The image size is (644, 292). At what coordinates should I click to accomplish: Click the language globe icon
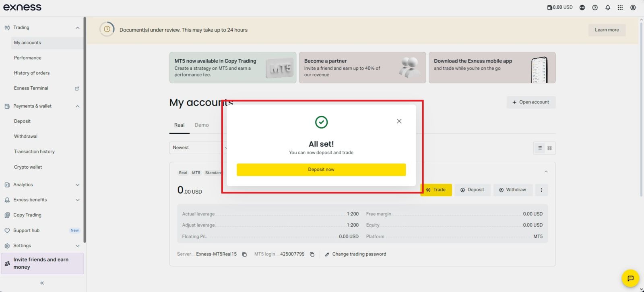[582, 7]
